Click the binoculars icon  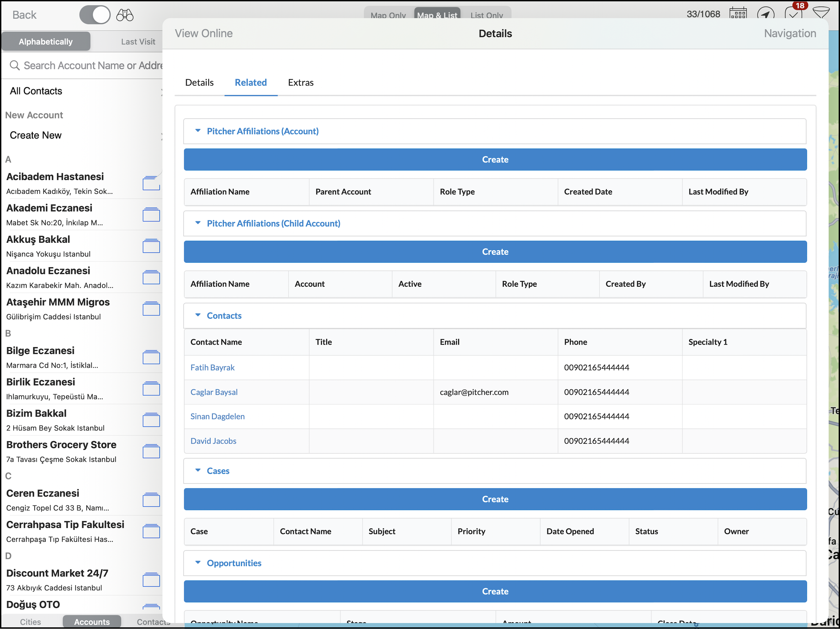pyautogui.click(x=125, y=15)
